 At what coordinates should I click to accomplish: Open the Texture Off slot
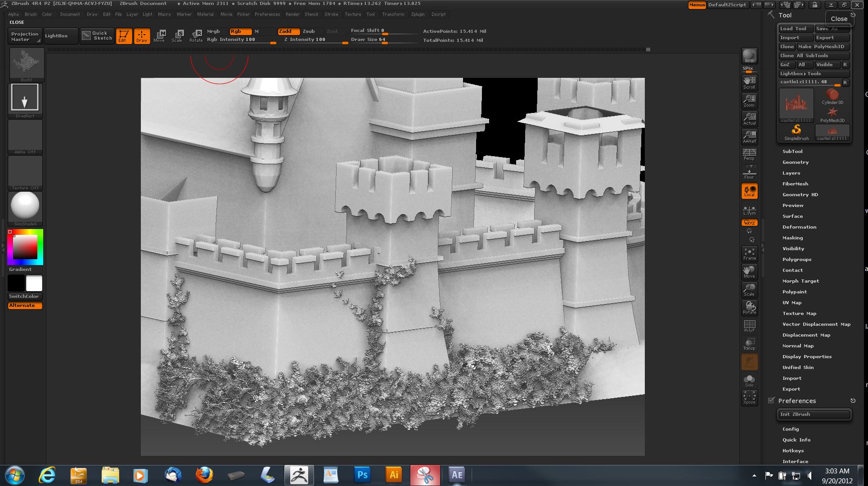tap(25, 172)
